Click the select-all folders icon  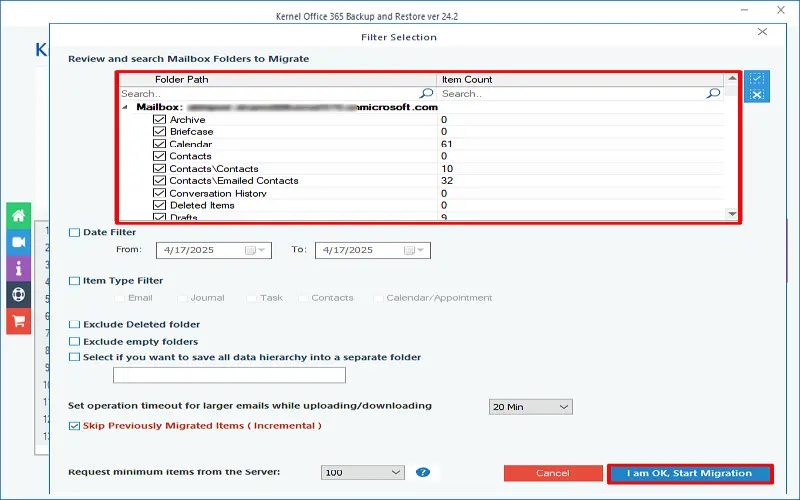click(757, 79)
